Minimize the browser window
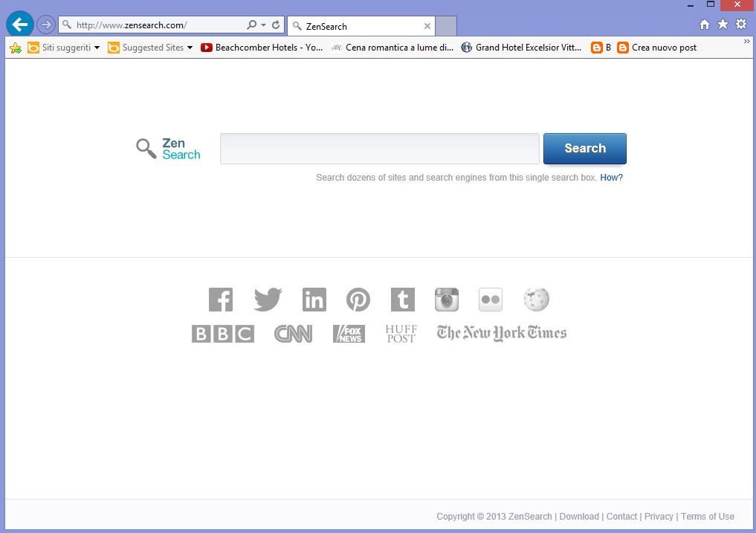The image size is (756, 533). 691,4
